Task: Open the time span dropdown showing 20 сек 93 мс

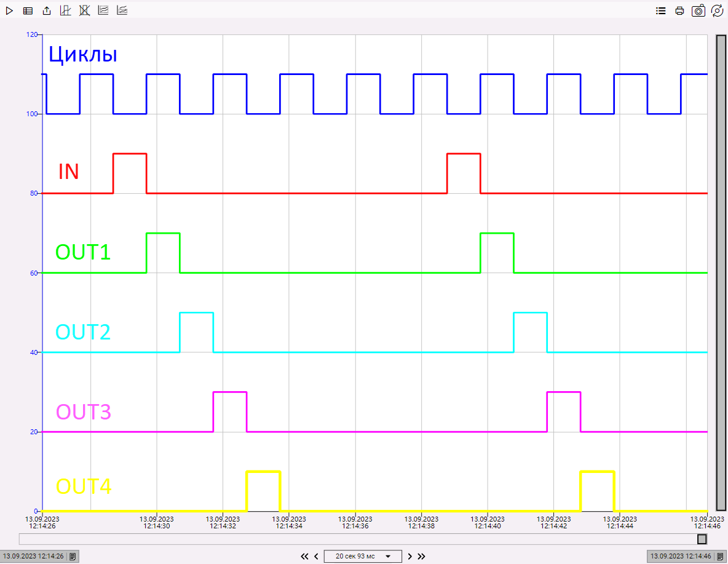Action: click(x=363, y=556)
